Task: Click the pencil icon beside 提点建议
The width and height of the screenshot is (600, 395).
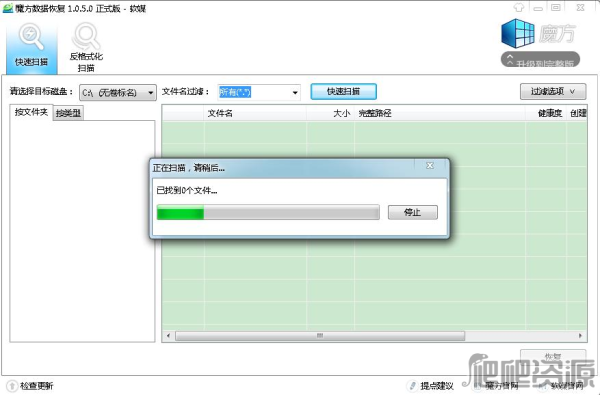Action: 412,386
